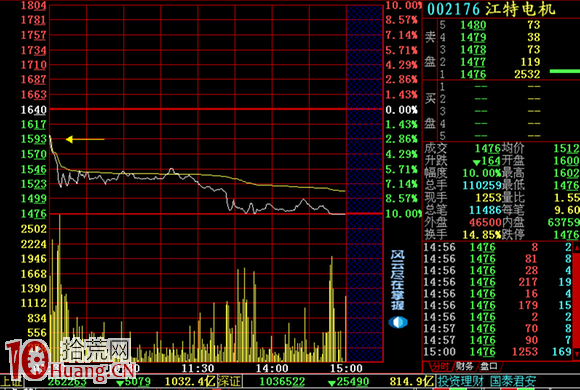Select sell level 4 price 1479
580x390 pixels.
click(473, 37)
